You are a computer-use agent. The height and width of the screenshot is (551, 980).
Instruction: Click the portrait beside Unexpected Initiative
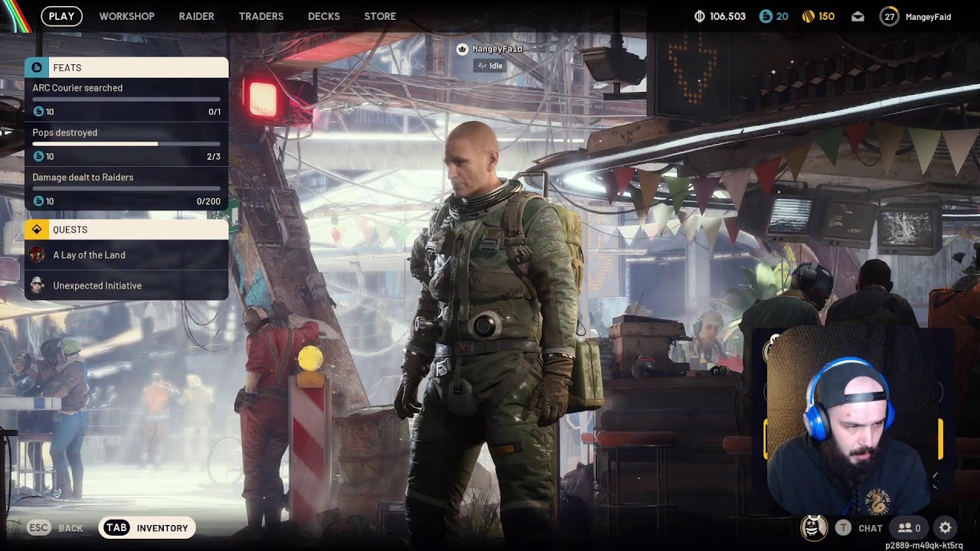click(37, 285)
